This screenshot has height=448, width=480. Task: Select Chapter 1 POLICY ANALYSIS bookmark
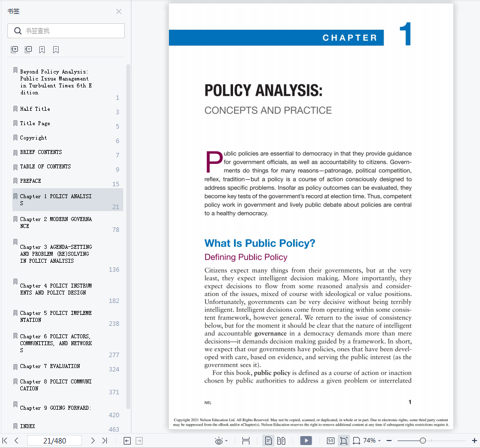pos(68,200)
